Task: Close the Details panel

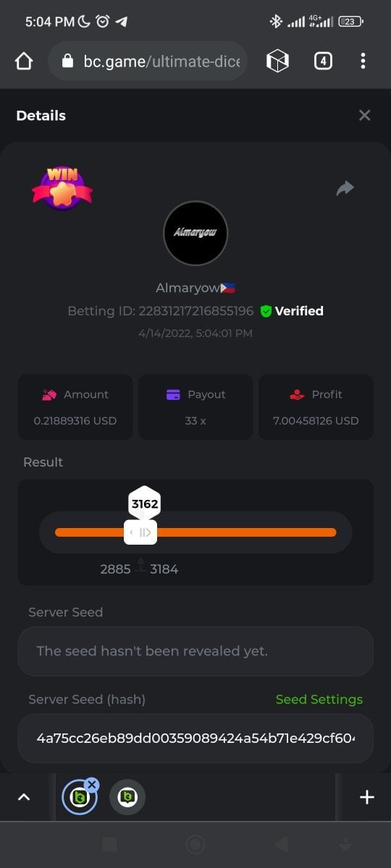Action: (x=365, y=115)
